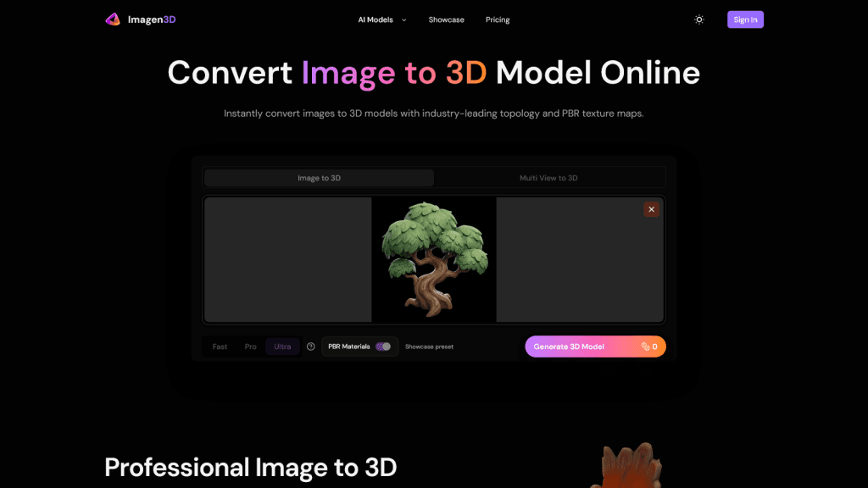Viewport: 868px width, 488px height.
Task: Open the Showcase page
Action: [447, 19]
